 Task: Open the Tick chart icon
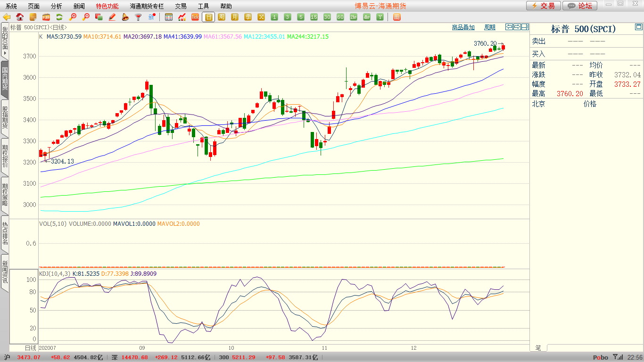click(x=195, y=17)
